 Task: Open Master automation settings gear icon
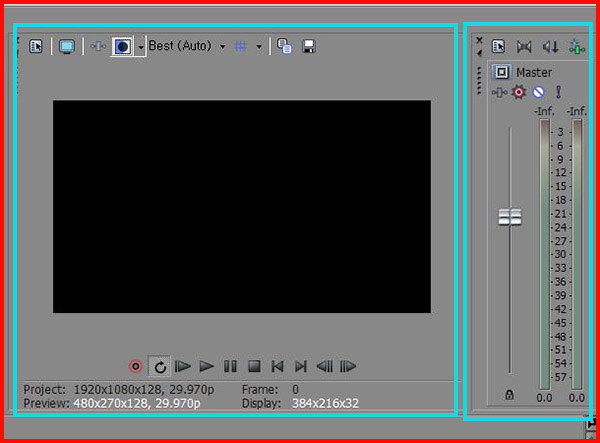(519, 92)
